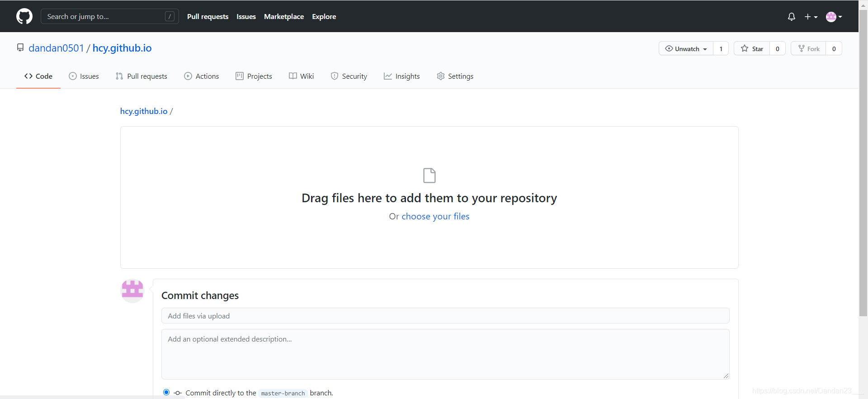Screen dimensions: 868x399
Task: Open the repository Pull requests tab
Action: pyautogui.click(x=142, y=76)
